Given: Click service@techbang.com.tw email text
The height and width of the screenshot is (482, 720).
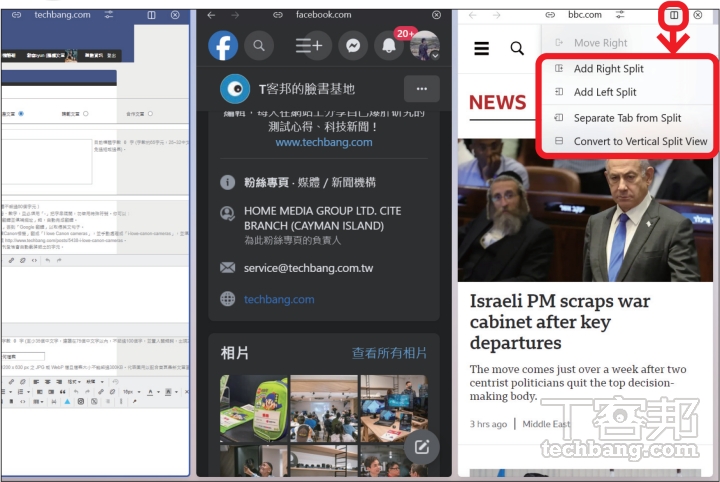Looking at the screenshot, I should (x=309, y=268).
